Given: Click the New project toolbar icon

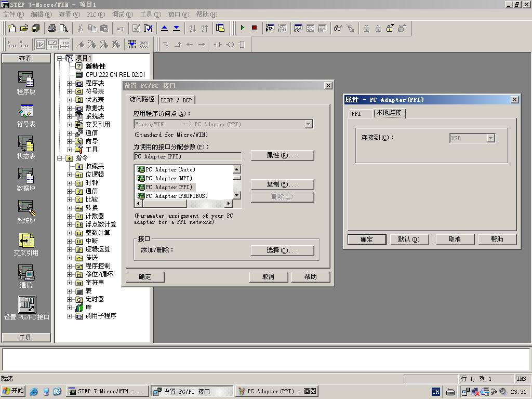Looking at the screenshot, I should pos(12,28).
